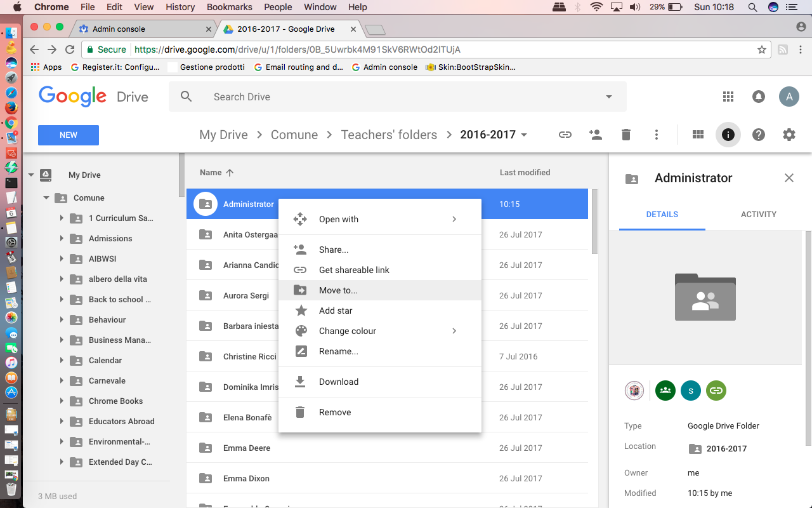Click the owner crest avatar in details
The height and width of the screenshot is (508, 812).
pos(634,391)
